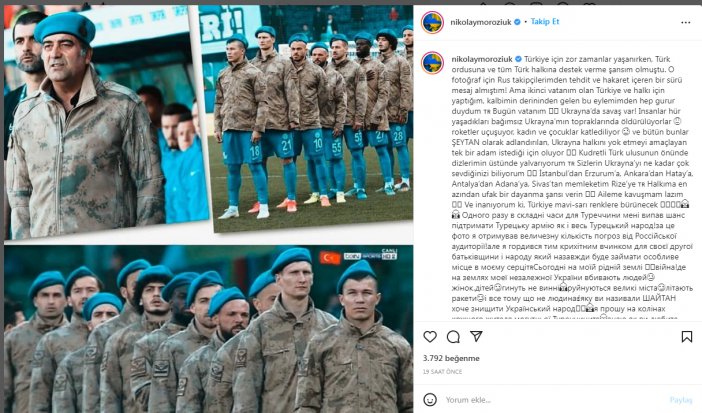
Task: Submit the comment with Paylaş
Action: click(681, 400)
